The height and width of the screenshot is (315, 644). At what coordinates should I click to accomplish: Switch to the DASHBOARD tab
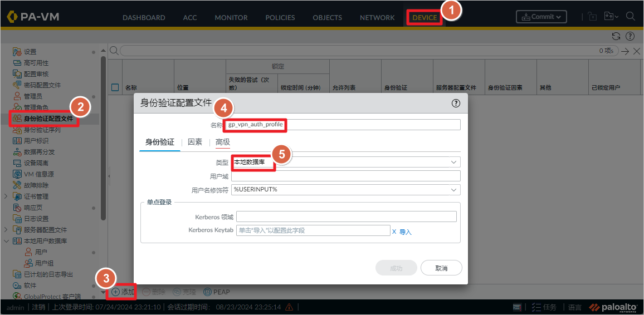click(x=144, y=18)
